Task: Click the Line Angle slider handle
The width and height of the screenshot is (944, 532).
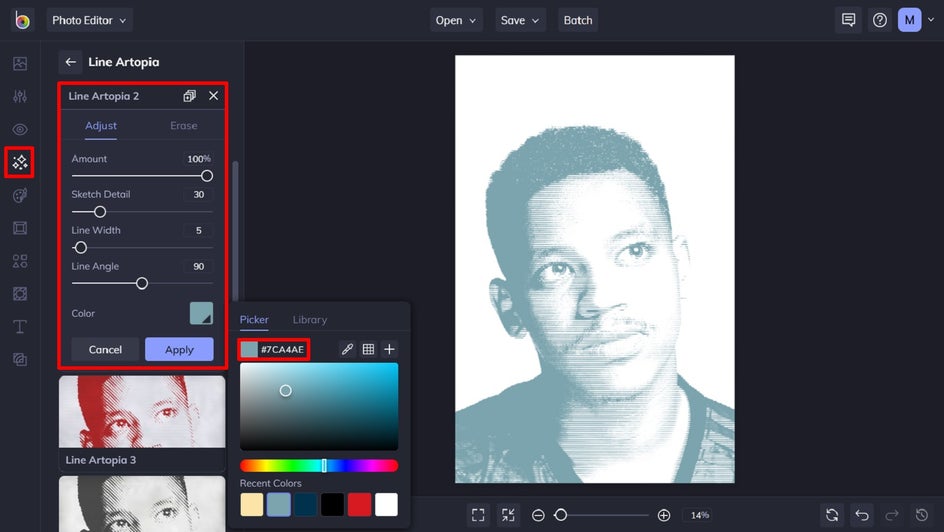Action: click(142, 283)
